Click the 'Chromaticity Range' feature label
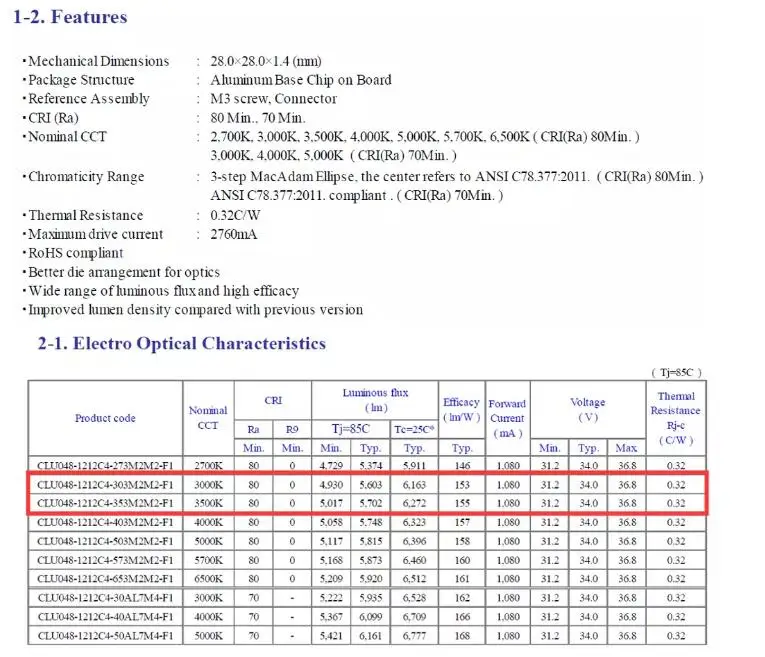 86,177
